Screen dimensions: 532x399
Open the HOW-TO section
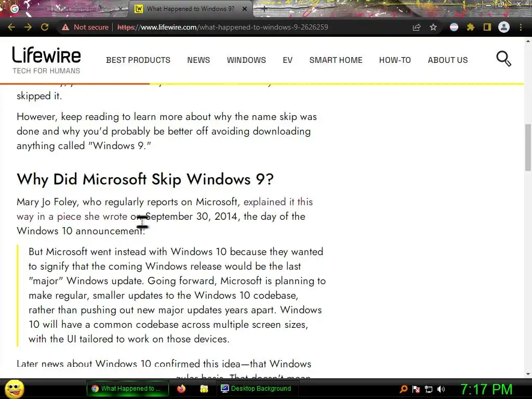(395, 60)
